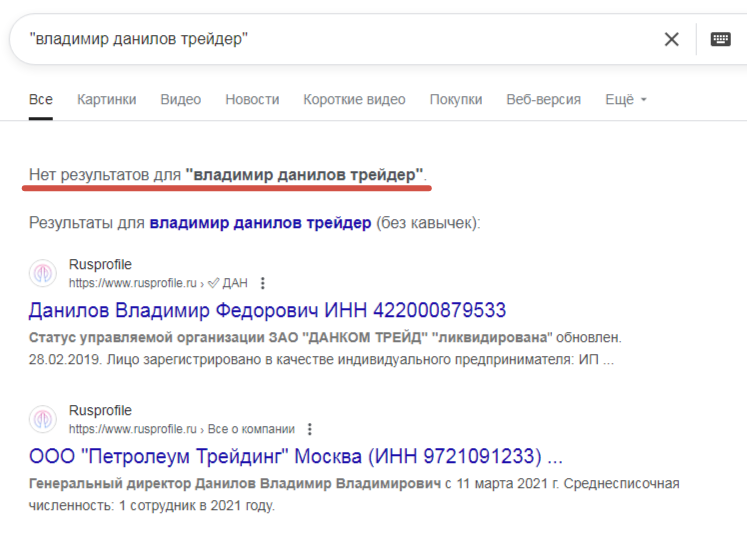Click snippet text starting Статус управляемой организации
Screen dimensions: 747x539
(325, 348)
